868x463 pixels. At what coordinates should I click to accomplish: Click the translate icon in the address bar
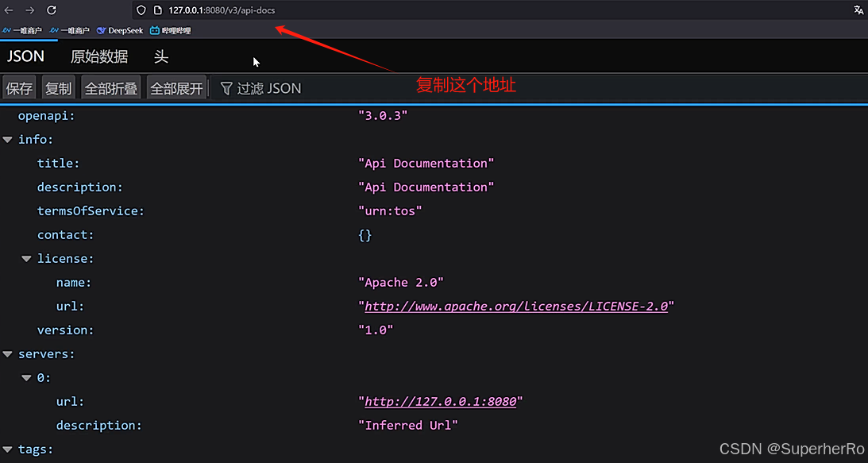click(858, 10)
